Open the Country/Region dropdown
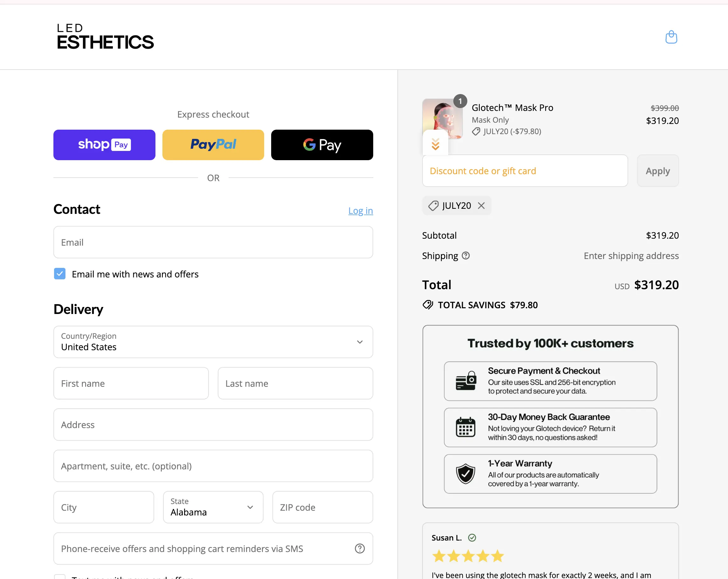The width and height of the screenshot is (728, 579). (213, 342)
